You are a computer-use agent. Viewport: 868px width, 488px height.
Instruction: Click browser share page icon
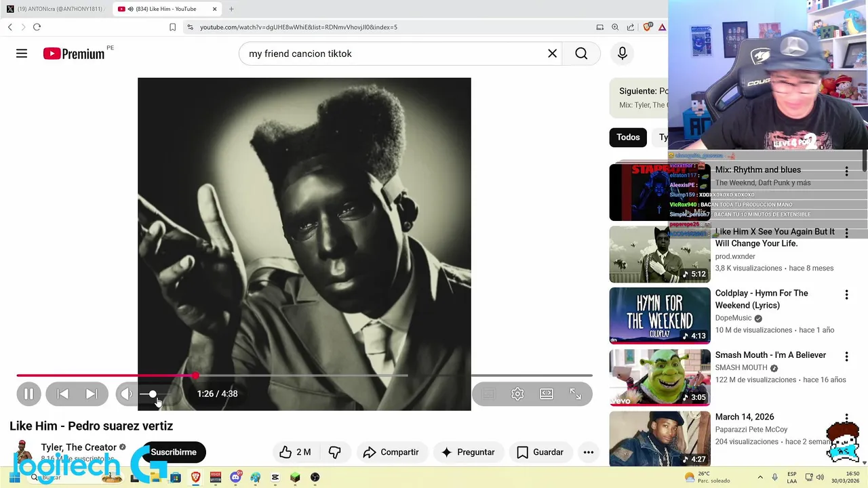pyautogui.click(x=631, y=27)
